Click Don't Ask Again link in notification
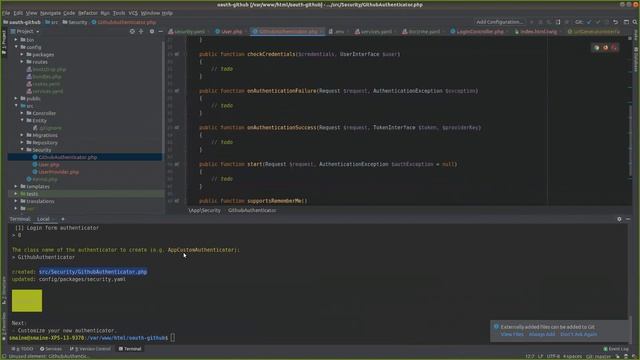 pos(578,334)
